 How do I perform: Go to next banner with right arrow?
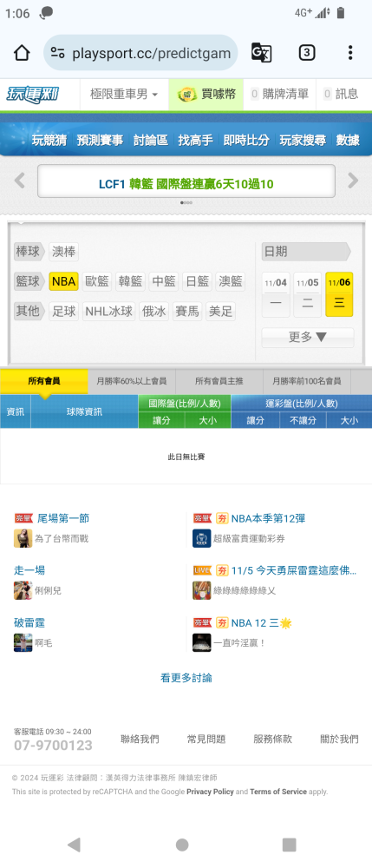(353, 181)
